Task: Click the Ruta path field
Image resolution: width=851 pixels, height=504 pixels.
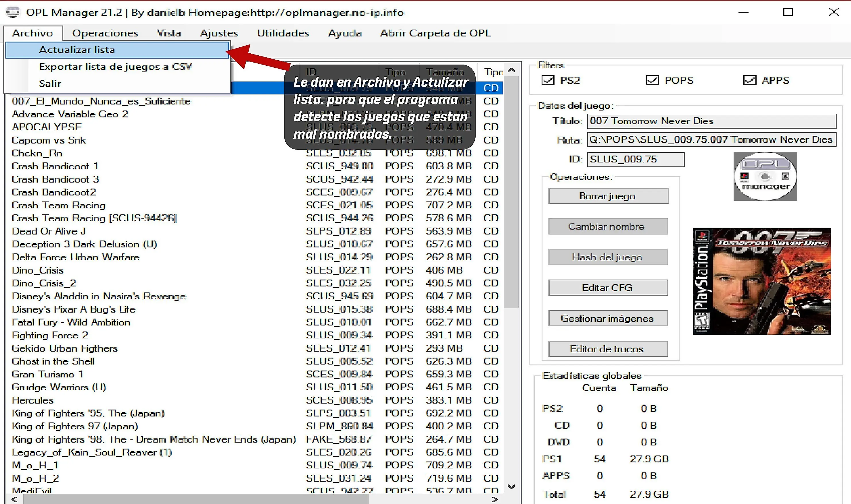Action: tap(712, 139)
